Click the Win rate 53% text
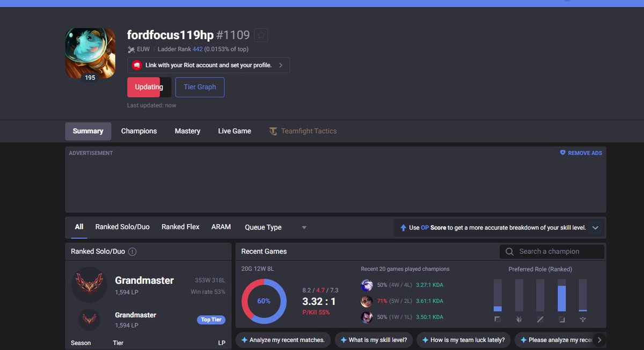Viewport: 644px width, 350px height. pyautogui.click(x=208, y=292)
